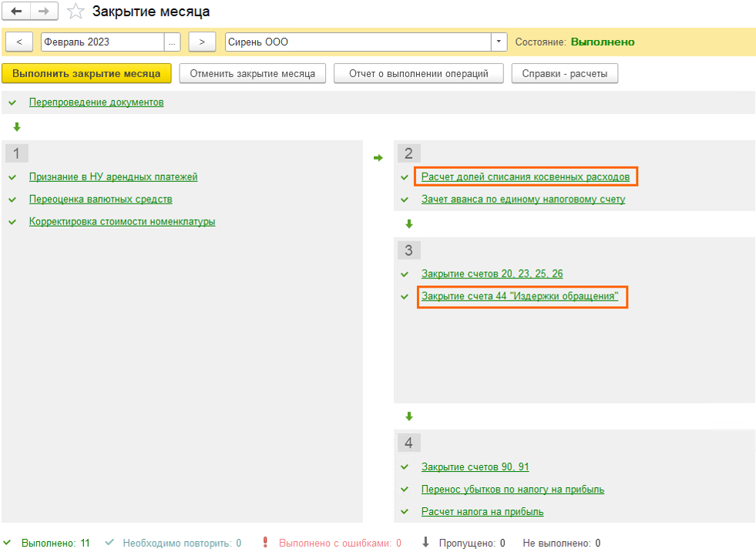
Task: Switch to the previous month
Action: [19, 42]
